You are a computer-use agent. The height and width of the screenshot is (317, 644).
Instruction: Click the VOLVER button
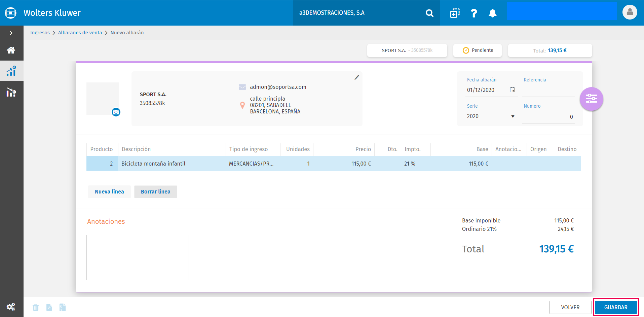coord(570,307)
